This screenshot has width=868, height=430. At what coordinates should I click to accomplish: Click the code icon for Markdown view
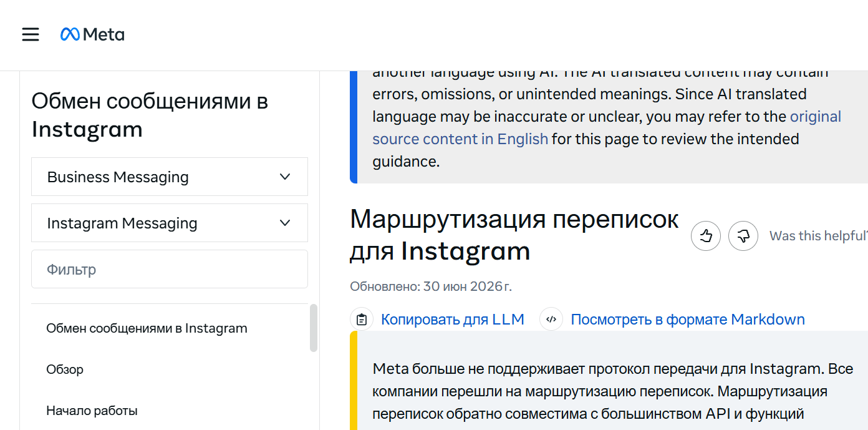[551, 320]
